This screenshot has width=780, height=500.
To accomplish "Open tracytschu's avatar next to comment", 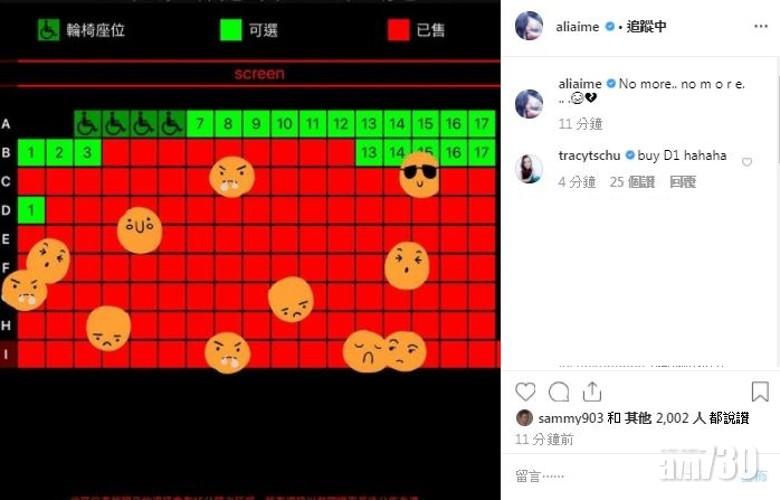I will pyautogui.click(x=529, y=169).
